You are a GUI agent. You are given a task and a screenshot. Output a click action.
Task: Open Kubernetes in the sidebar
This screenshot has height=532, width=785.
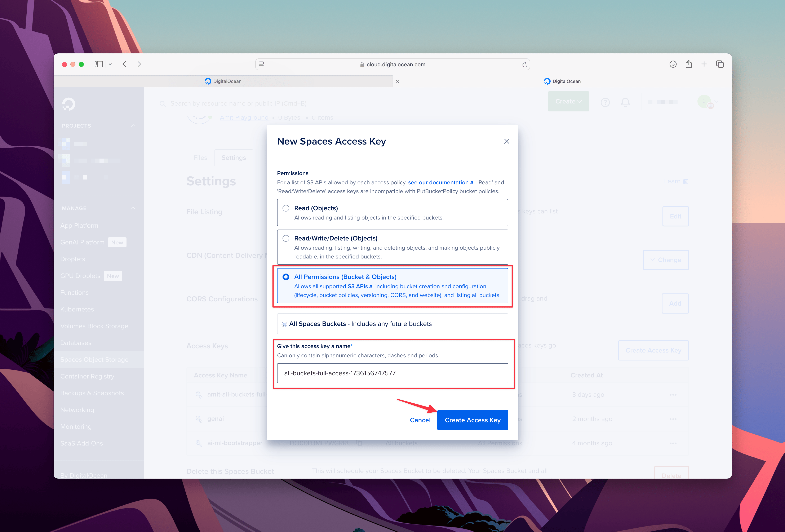(x=77, y=309)
